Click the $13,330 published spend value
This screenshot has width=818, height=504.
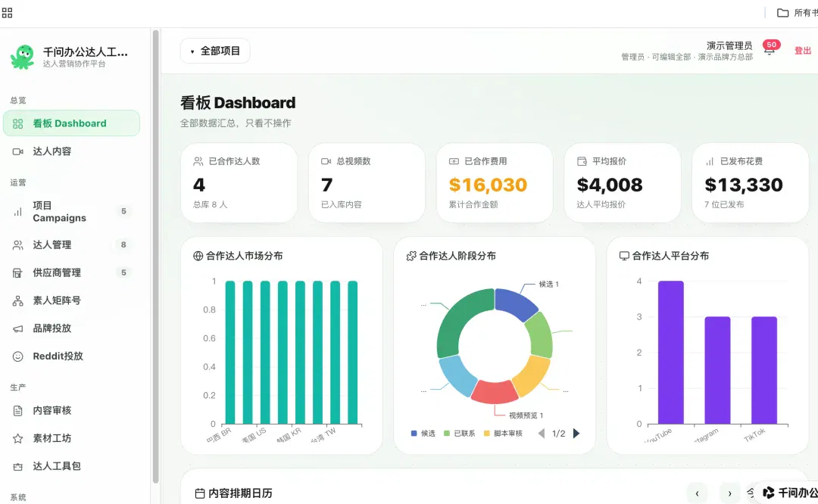[x=744, y=185]
